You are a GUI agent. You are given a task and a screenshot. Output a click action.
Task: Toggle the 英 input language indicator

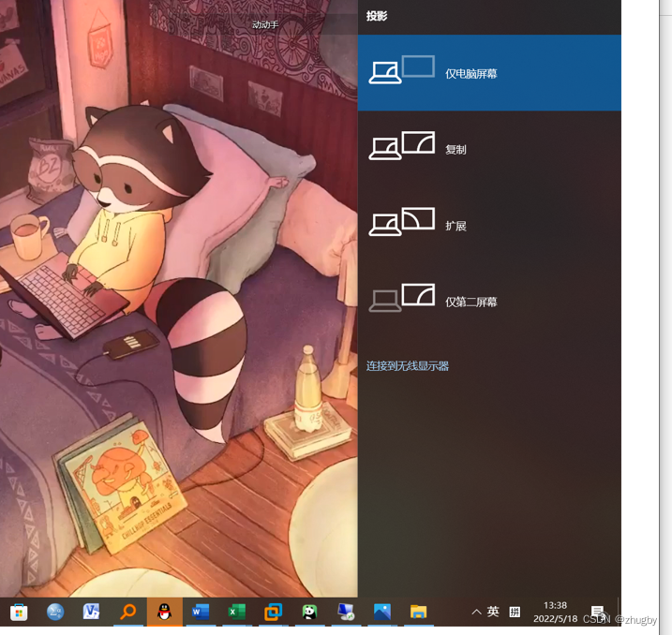point(493,612)
